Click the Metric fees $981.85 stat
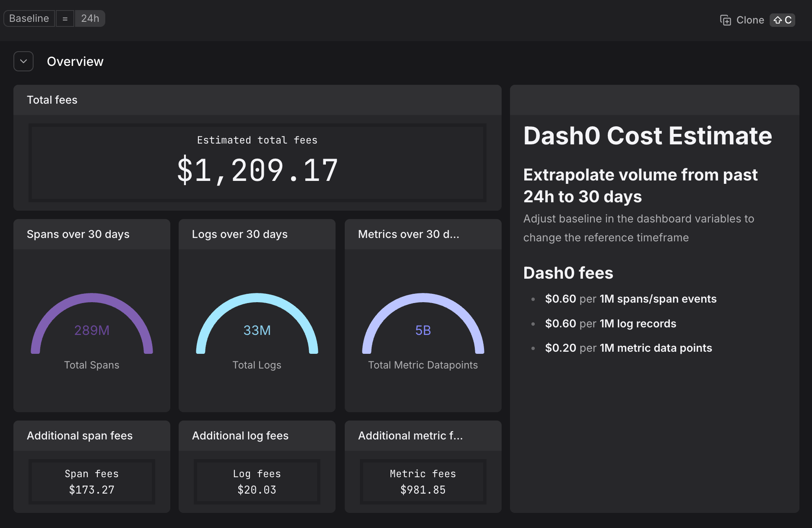812x528 pixels. pyautogui.click(x=423, y=482)
